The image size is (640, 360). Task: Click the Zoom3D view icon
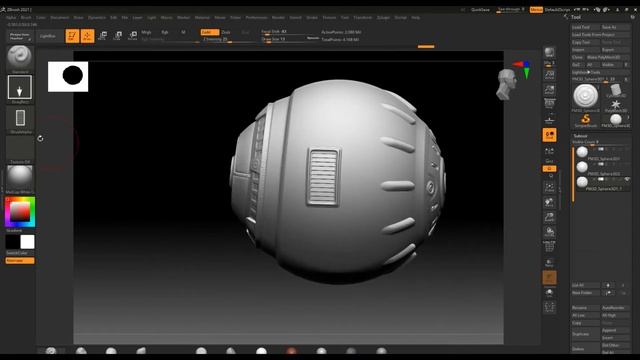(x=549, y=217)
